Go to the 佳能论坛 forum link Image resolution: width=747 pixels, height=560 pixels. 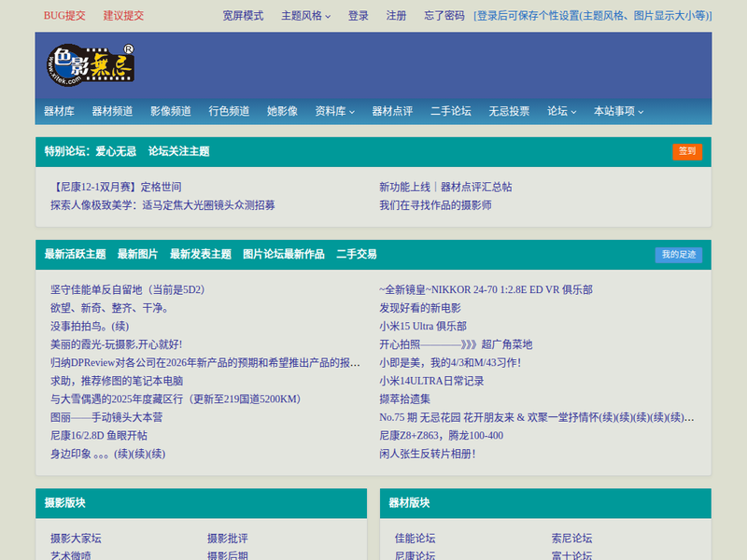(415, 539)
